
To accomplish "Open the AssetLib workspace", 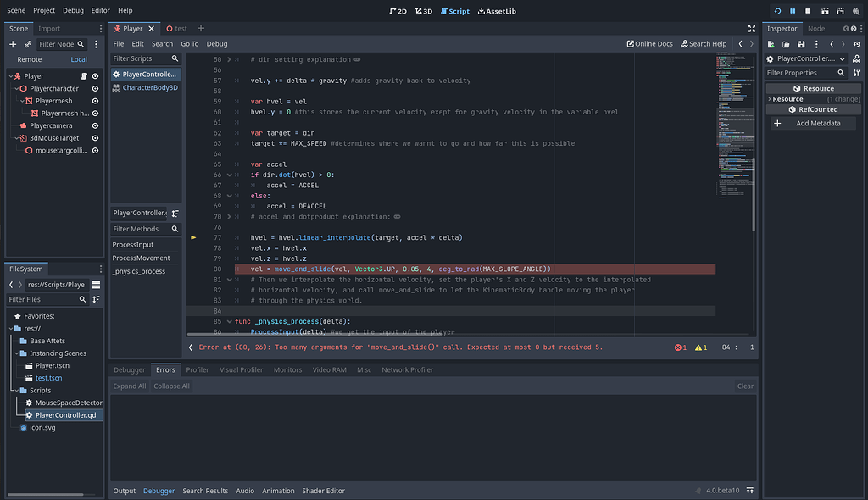I will click(497, 11).
